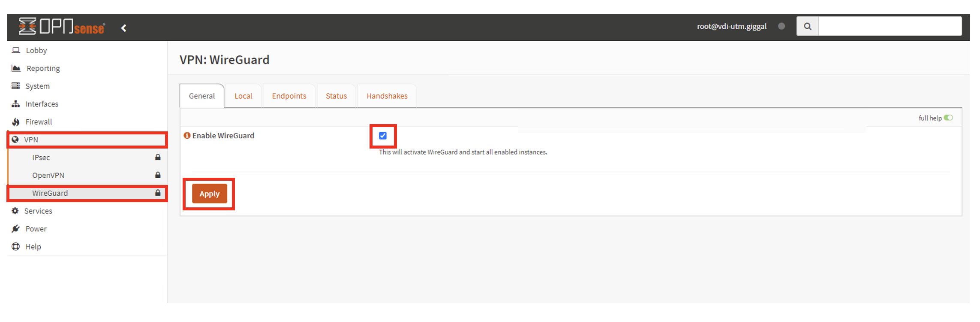Click the Lobby laptop icon
The image size is (980, 322).
click(x=16, y=50)
